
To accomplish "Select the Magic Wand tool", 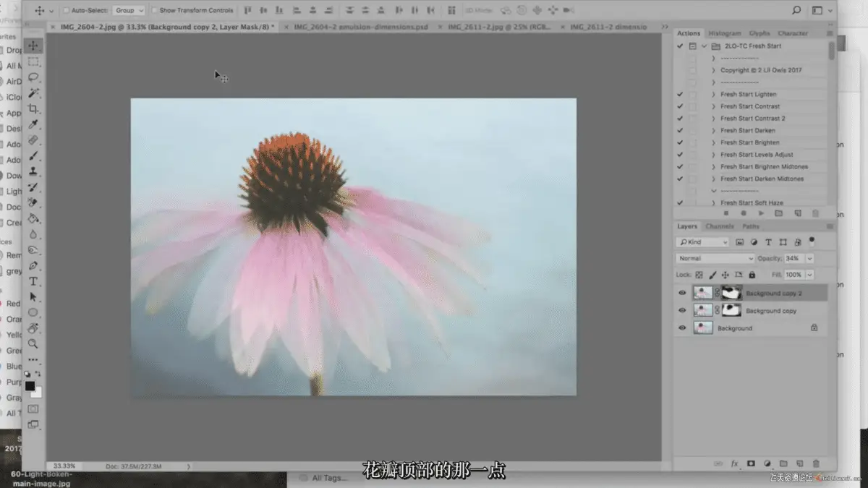I will (33, 93).
